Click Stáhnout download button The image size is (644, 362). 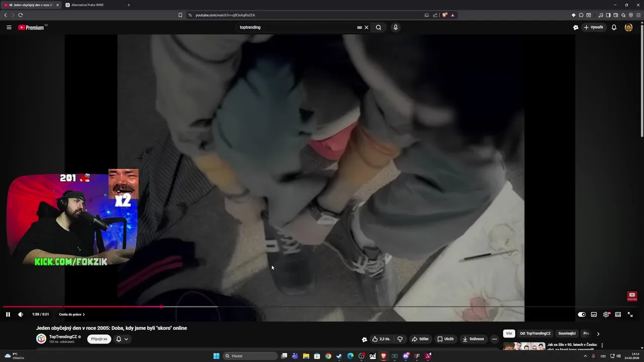473,339
